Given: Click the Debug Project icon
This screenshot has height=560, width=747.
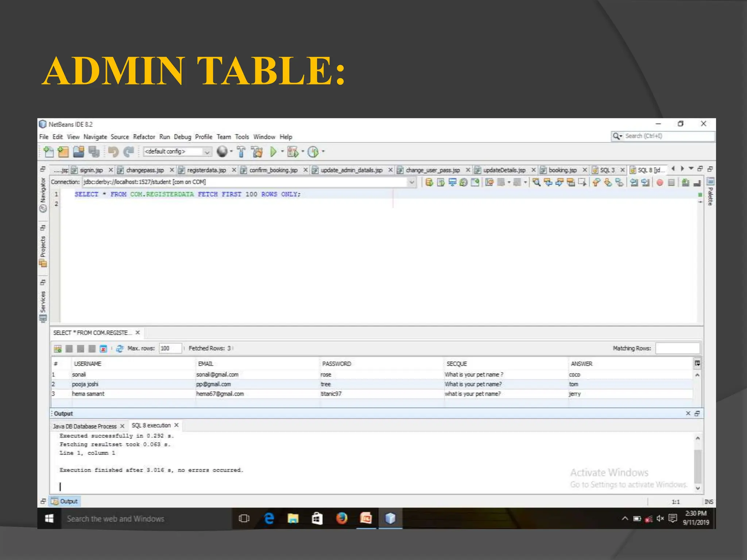Looking at the screenshot, I should 293,151.
